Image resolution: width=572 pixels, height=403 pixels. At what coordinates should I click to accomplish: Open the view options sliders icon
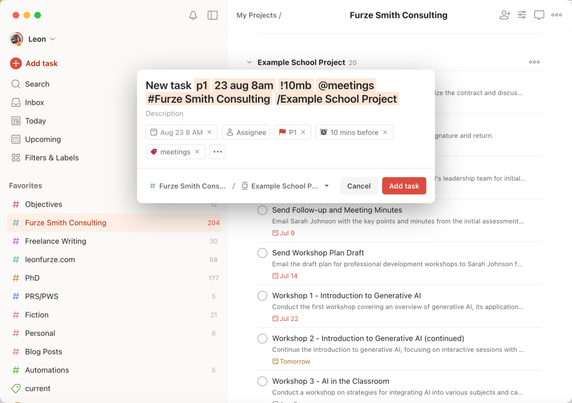(x=522, y=15)
